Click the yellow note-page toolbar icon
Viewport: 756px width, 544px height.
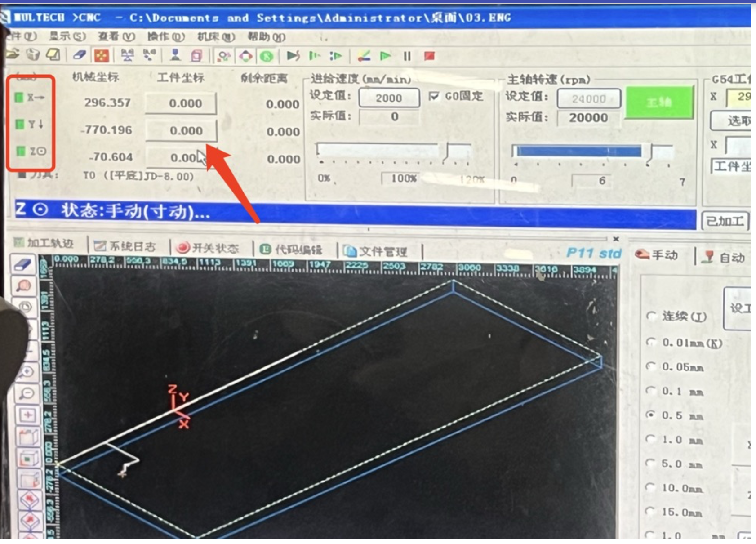click(53, 55)
